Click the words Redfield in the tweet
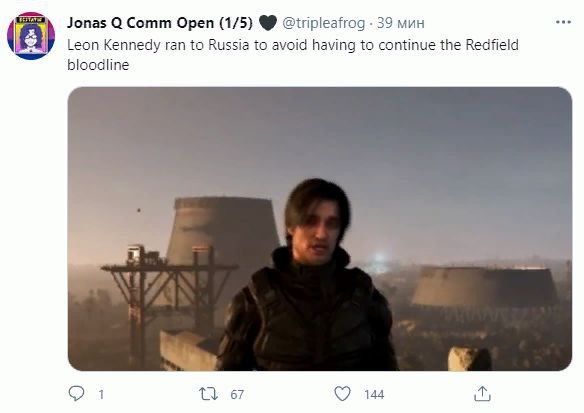The image size is (584, 413). point(492,45)
